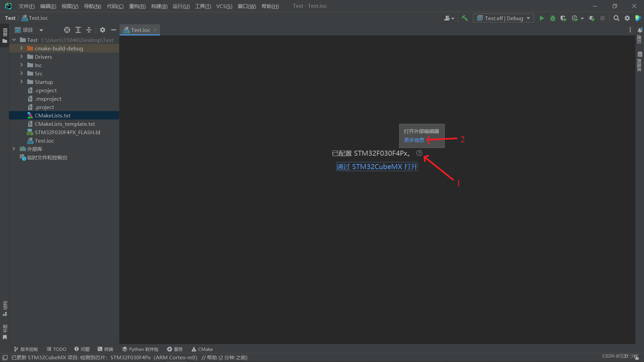The image size is (644, 362).
Task: Open 问题 problems tool window
Action: tap(82, 349)
